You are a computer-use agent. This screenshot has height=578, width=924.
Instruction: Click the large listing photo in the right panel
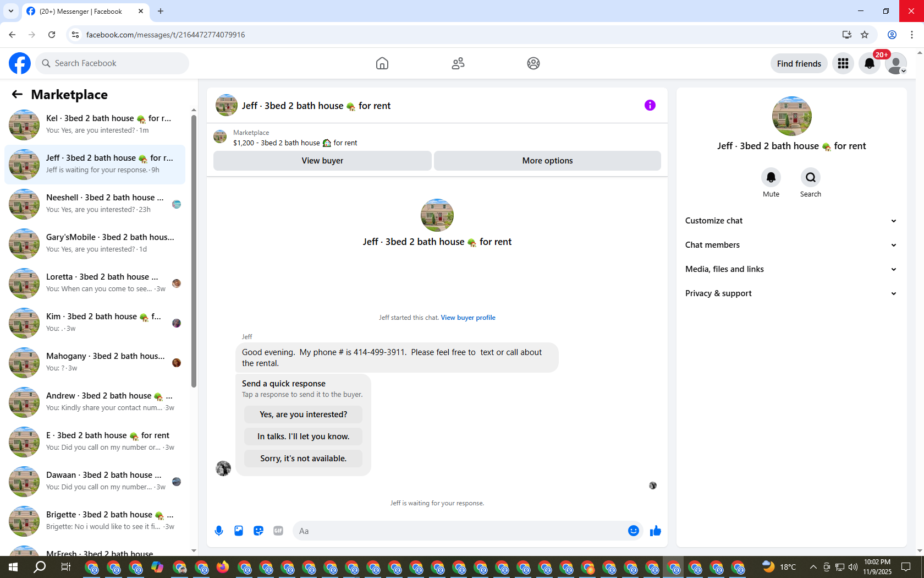coord(792,116)
